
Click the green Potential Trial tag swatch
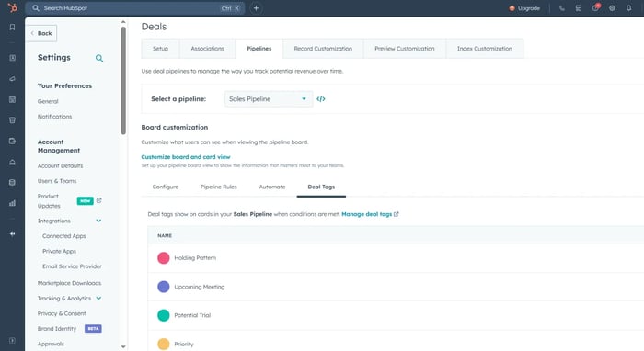(164, 315)
